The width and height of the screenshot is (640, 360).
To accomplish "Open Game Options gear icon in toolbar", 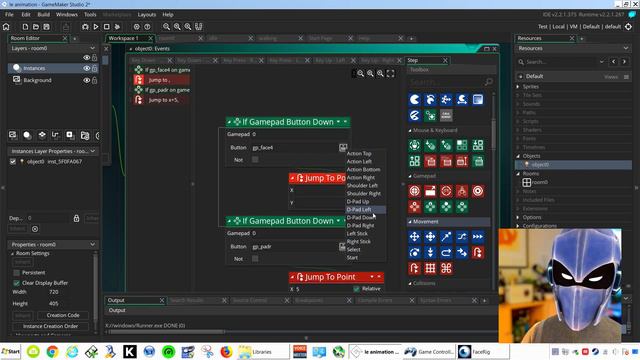I will coord(136,27).
